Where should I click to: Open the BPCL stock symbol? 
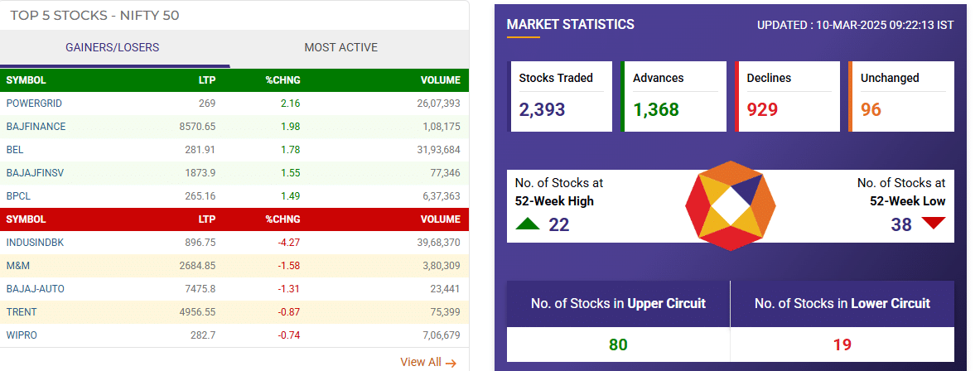pos(18,195)
